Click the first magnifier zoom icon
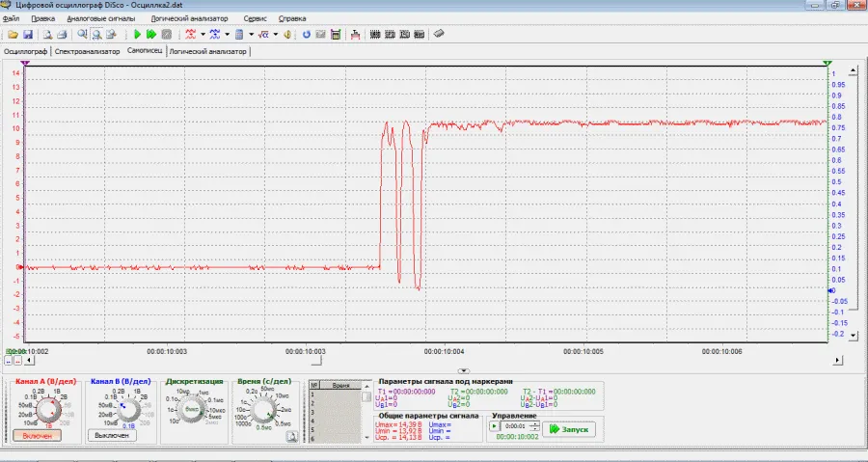Screen dimensions: 868x462 coord(82,35)
